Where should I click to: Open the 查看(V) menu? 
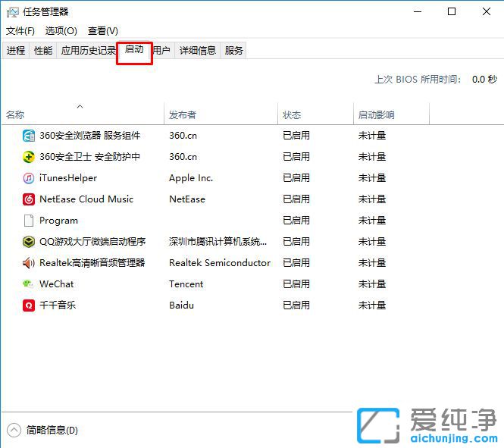pyautogui.click(x=103, y=31)
